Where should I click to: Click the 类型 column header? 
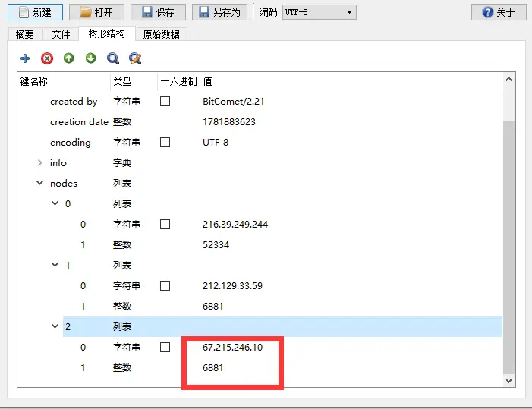click(x=134, y=81)
